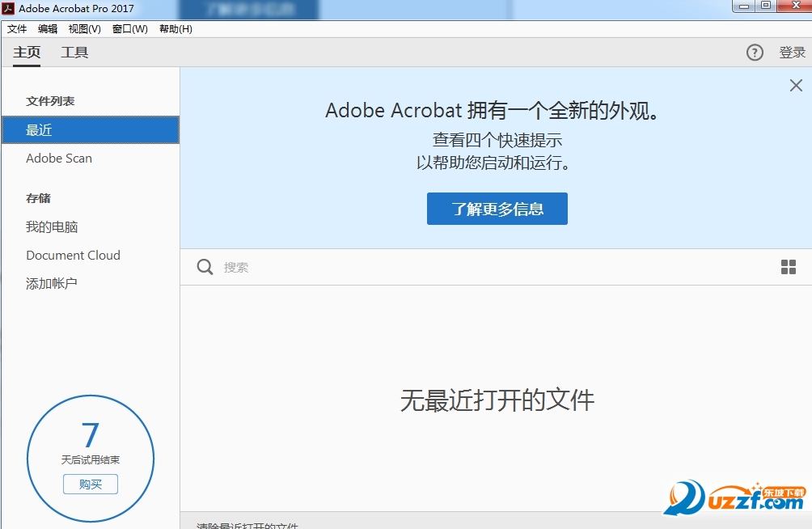Viewport: 812px width, 529px height.
Task: Open the 窗口(W) menu
Action: [x=129, y=29]
